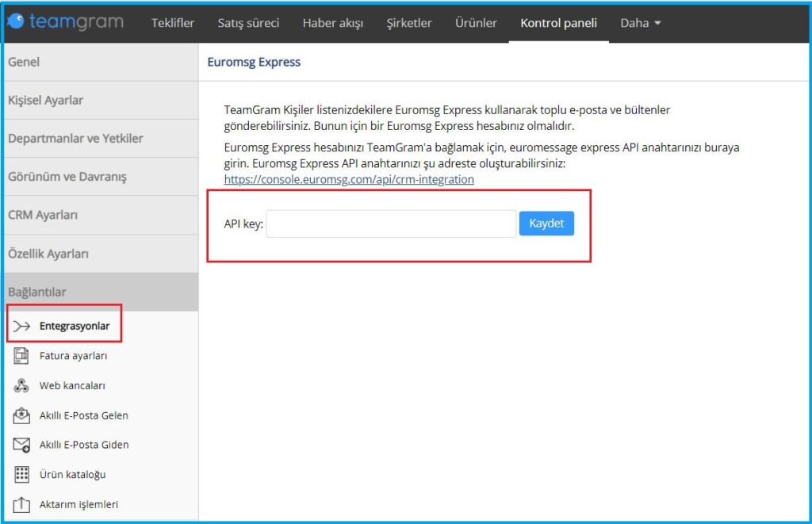Open the Satış süreci tab
This screenshot has height=524, width=812.
click(248, 23)
